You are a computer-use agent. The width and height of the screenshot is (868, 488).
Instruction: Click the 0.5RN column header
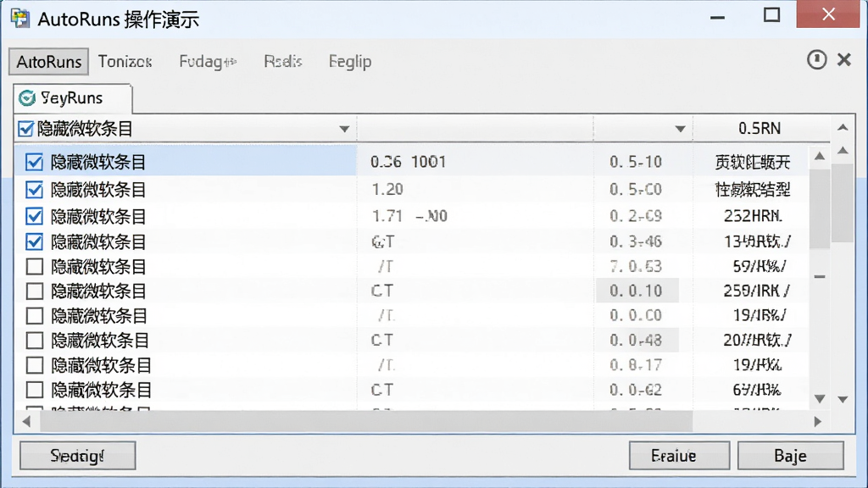[x=759, y=129]
